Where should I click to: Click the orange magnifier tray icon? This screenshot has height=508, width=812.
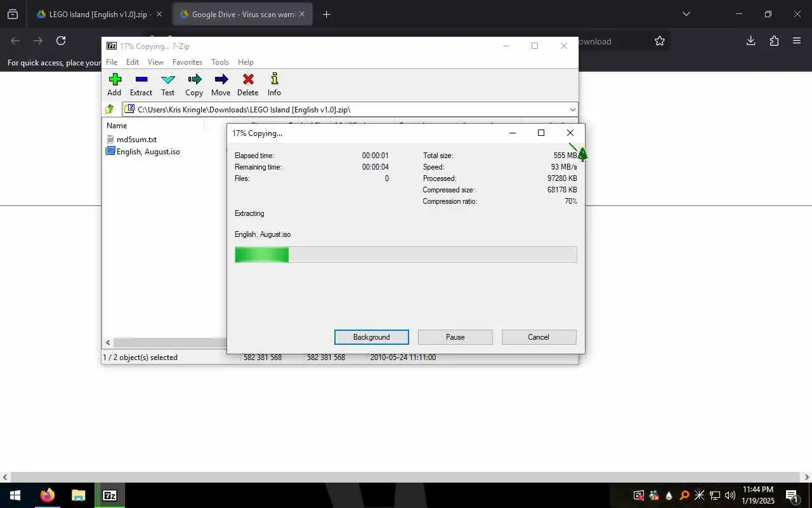(x=684, y=495)
